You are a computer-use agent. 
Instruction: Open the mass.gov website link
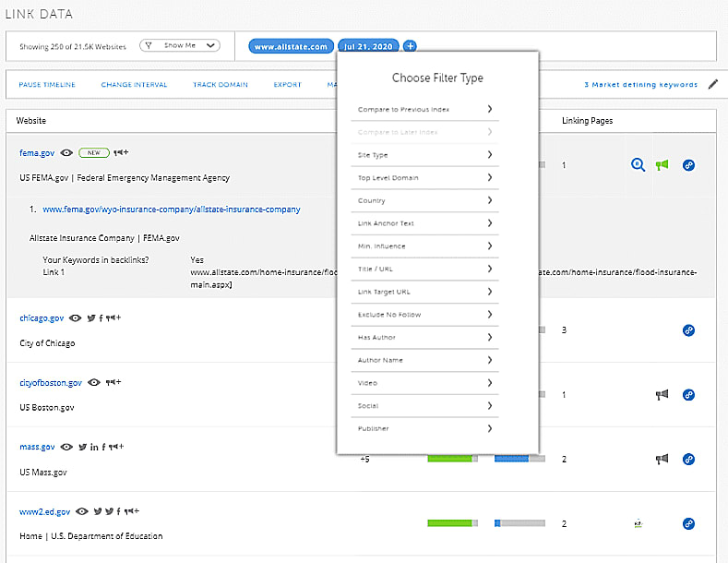click(37, 447)
